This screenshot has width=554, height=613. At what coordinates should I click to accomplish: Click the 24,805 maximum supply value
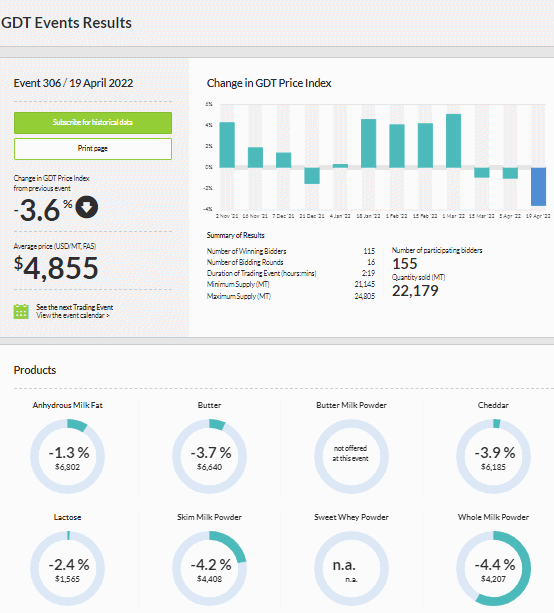[x=365, y=296]
